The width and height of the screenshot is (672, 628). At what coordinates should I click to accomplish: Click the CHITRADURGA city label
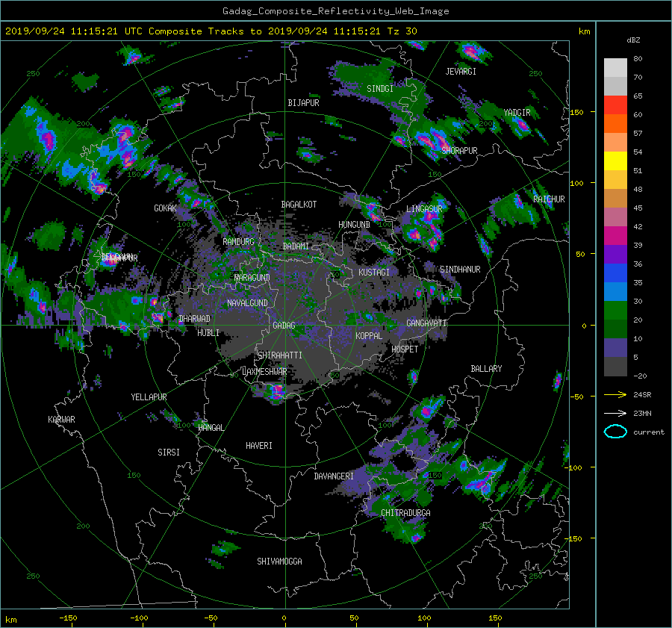click(405, 513)
